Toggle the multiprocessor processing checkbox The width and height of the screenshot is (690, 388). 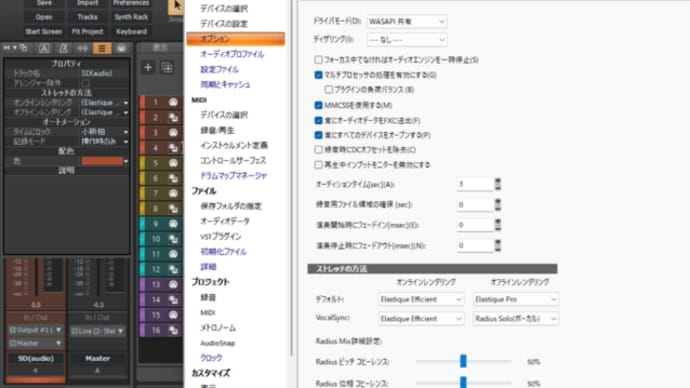click(319, 75)
